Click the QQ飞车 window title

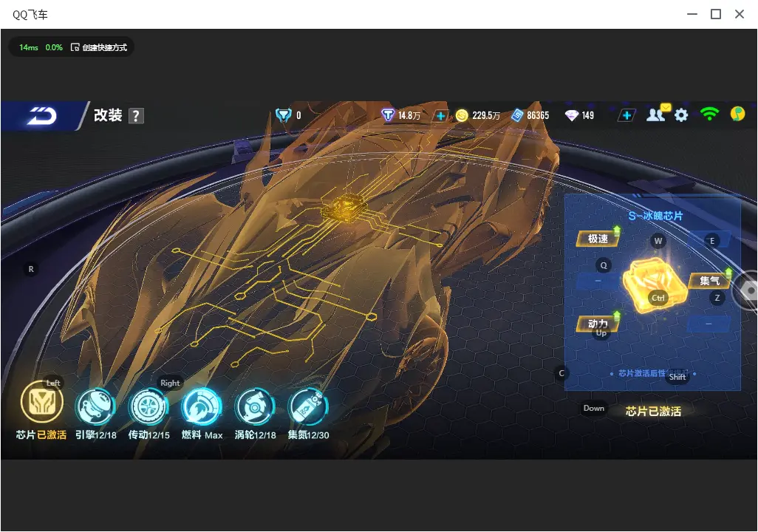point(30,15)
